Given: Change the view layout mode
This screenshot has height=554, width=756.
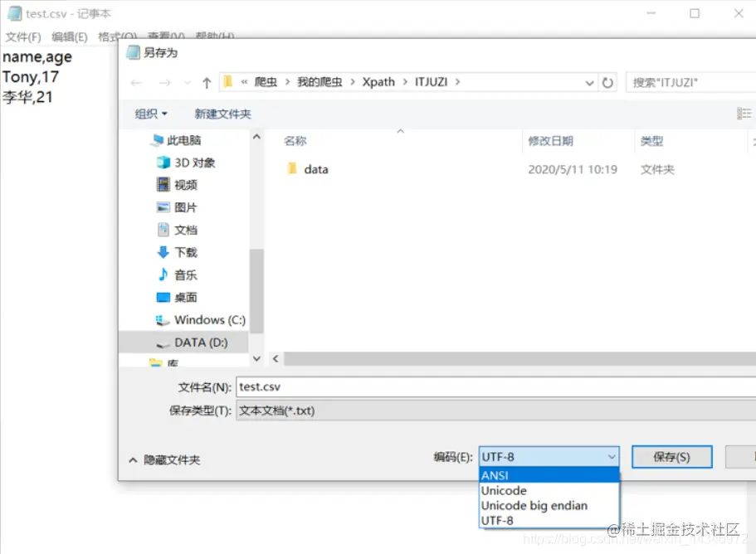Looking at the screenshot, I should (745, 112).
